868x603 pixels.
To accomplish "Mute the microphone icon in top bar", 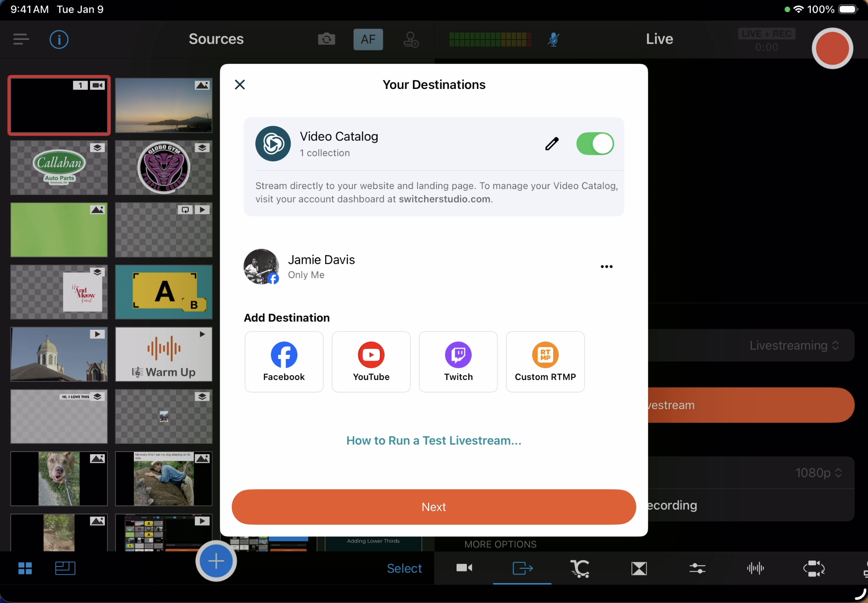I will pyautogui.click(x=553, y=39).
